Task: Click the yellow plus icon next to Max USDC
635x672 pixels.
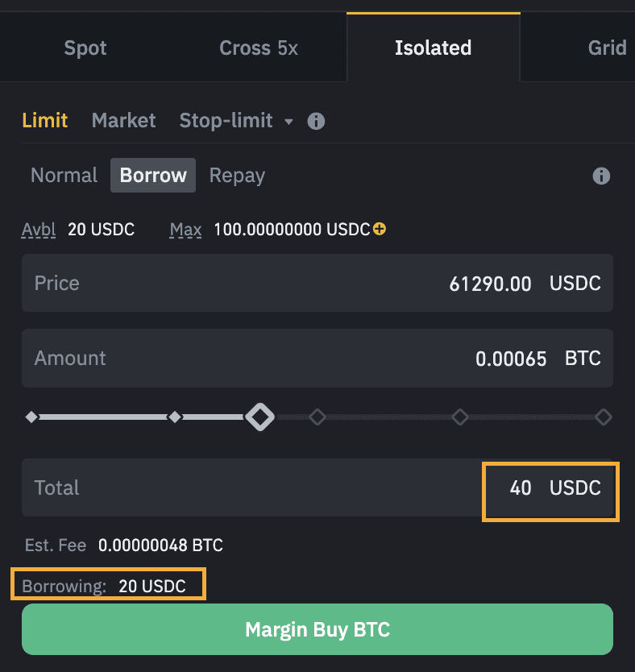Action: coord(380,230)
